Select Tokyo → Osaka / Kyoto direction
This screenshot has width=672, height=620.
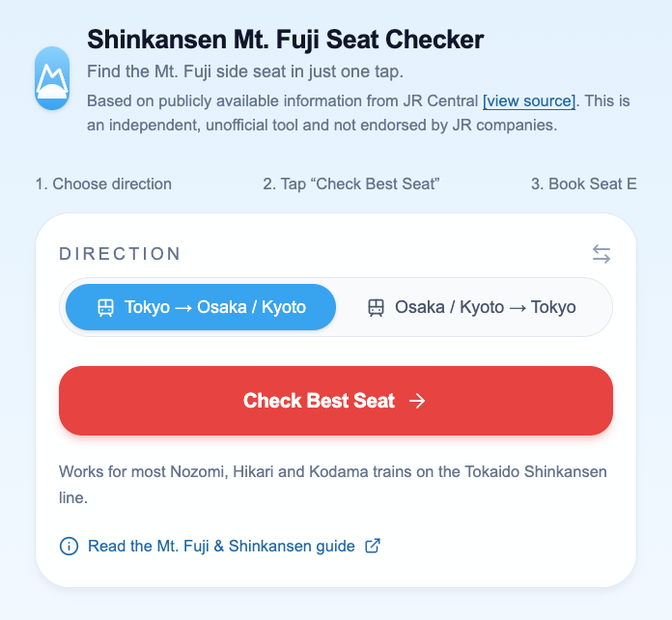click(201, 307)
